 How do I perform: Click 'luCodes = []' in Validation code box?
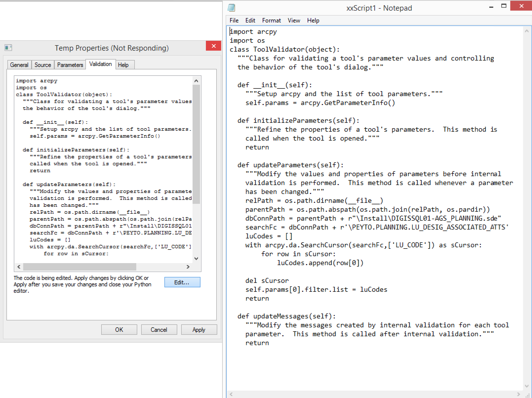(50, 240)
